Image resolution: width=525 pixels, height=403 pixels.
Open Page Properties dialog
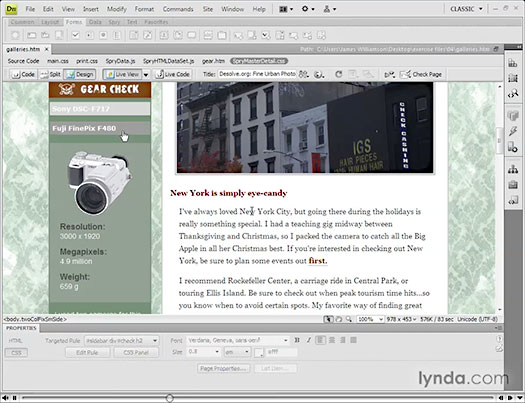pos(223,369)
